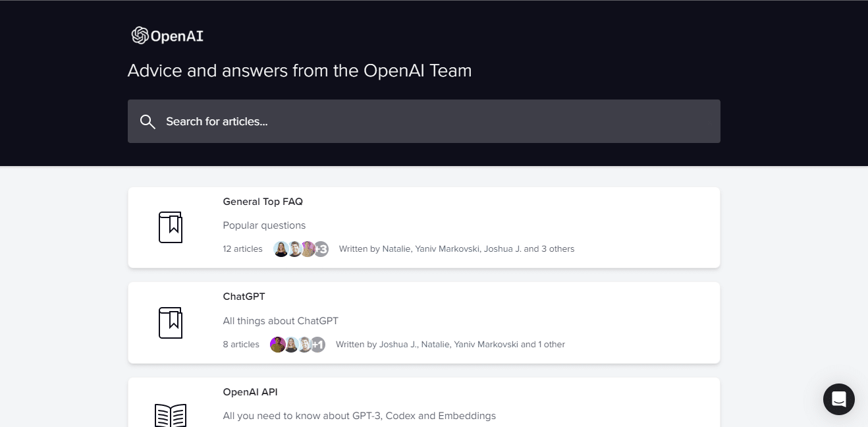The height and width of the screenshot is (427, 868).
Task: Click first author avatar in ChatGPT card
Action: coord(277,345)
